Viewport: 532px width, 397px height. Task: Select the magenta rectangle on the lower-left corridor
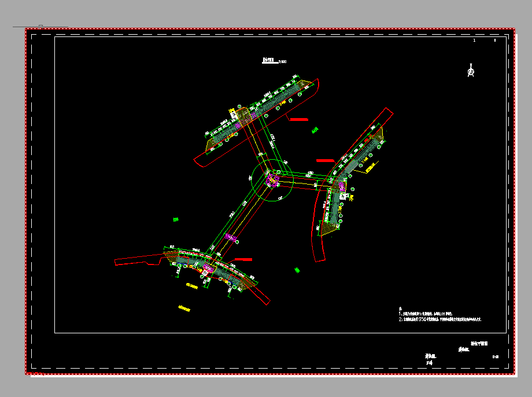pyautogui.click(x=230, y=237)
